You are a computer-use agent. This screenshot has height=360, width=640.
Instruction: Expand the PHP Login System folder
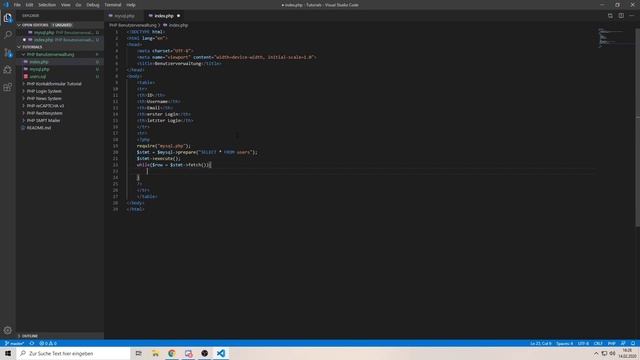60,91
